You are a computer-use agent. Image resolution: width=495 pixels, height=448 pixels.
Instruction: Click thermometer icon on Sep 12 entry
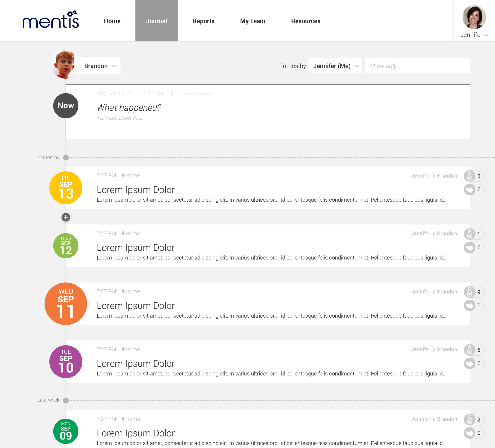tap(469, 234)
